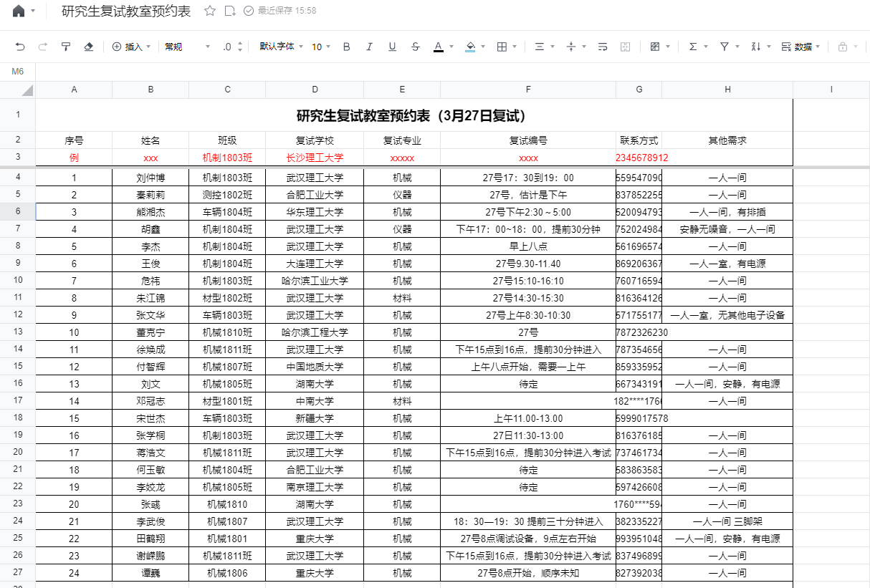Click the document title 研究生复试教室预约表
Image resolution: width=870 pixels, height=588 pixels.
(x=126, y=11)
